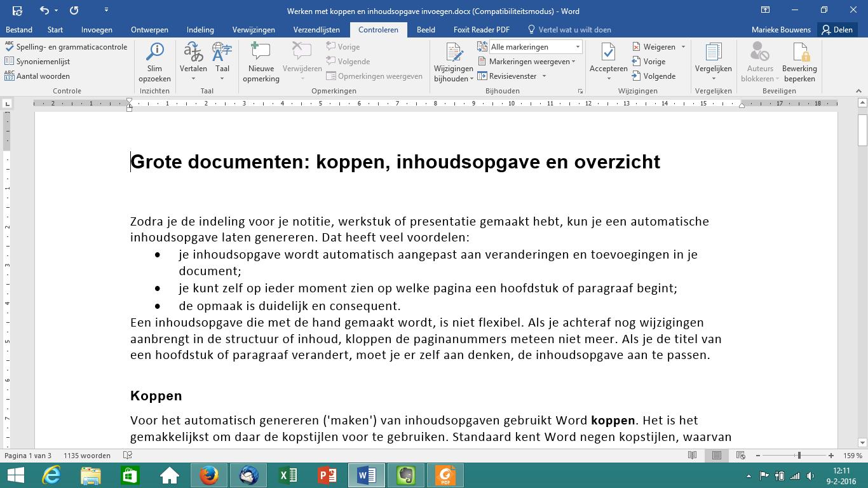Open the Foxit Reader PDF tab
Image resolution: width=868 pixels, height=488 pixels.
click(x=481, y=29)
